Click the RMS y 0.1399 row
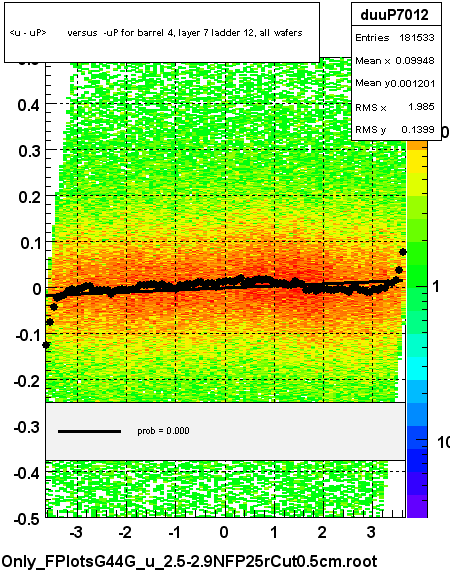Viewport: 450px width, 575px height. (396, 129)
